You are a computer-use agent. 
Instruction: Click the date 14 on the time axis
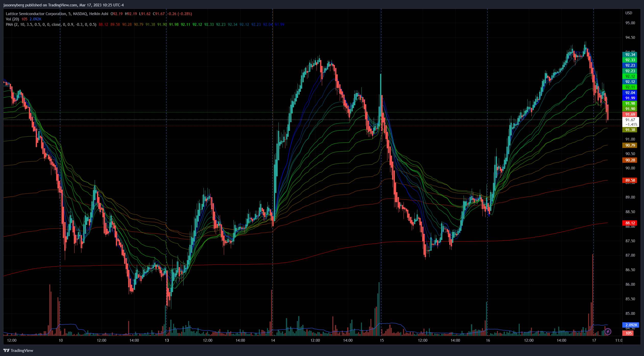[273, 340]
